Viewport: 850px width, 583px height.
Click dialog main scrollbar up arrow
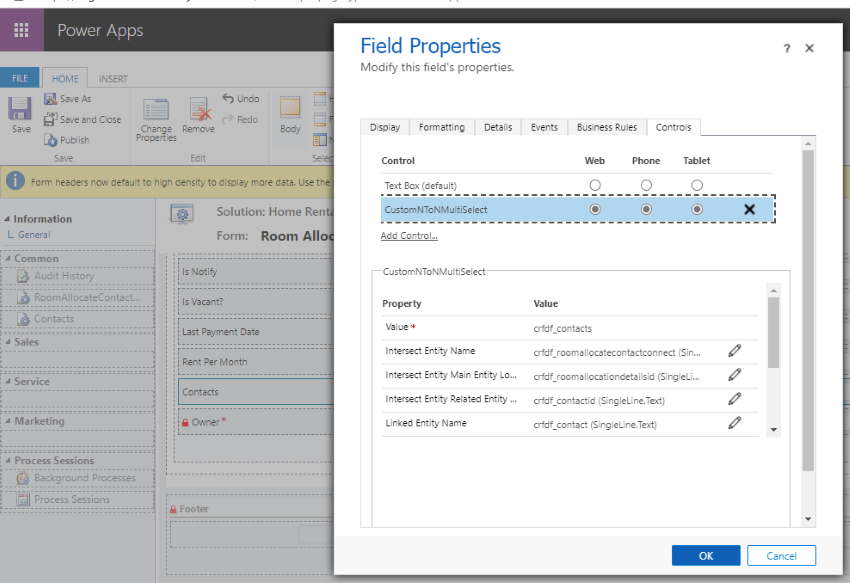808,144
